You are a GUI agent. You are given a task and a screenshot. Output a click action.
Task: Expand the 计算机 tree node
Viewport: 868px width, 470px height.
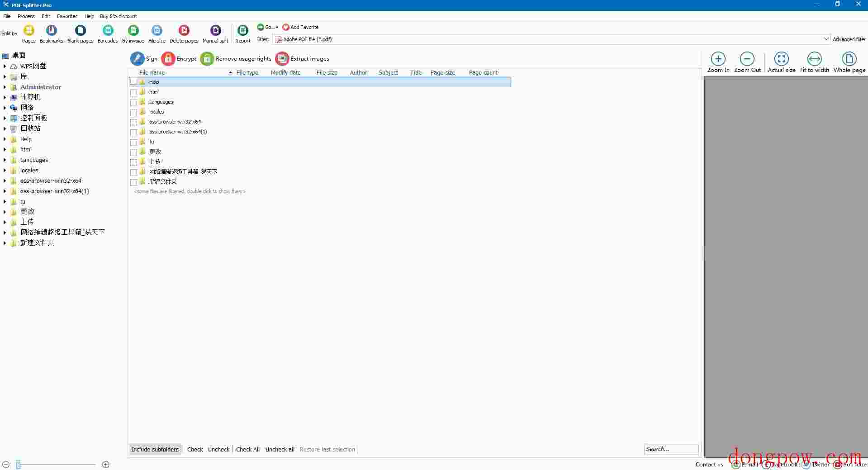(x=5, y=97)
